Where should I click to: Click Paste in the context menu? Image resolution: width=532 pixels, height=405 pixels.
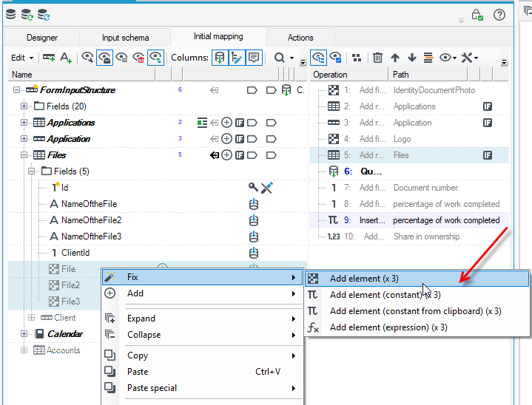(202, 372)
